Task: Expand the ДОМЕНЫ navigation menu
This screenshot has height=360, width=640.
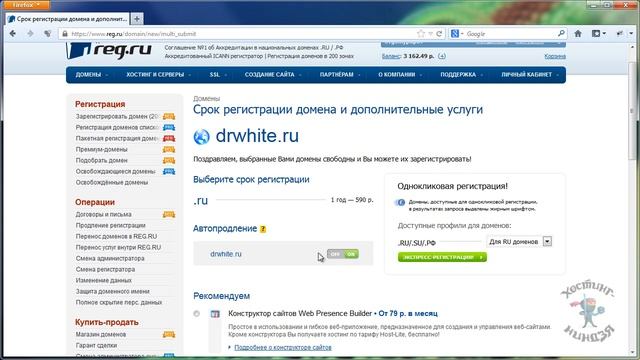Action: [92, 75]
